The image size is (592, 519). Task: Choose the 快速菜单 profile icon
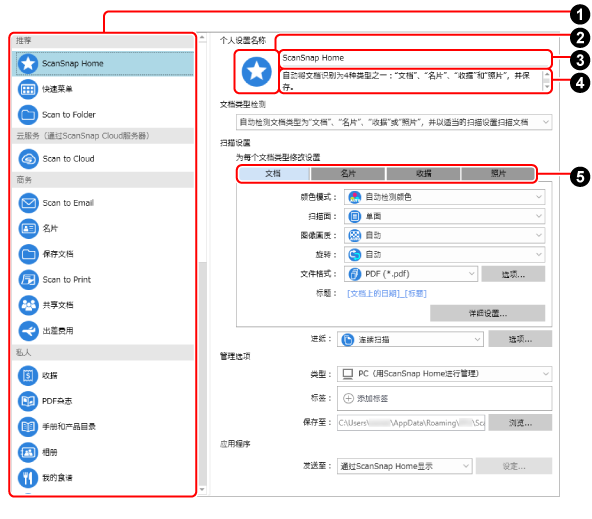(x=28, y=89)
